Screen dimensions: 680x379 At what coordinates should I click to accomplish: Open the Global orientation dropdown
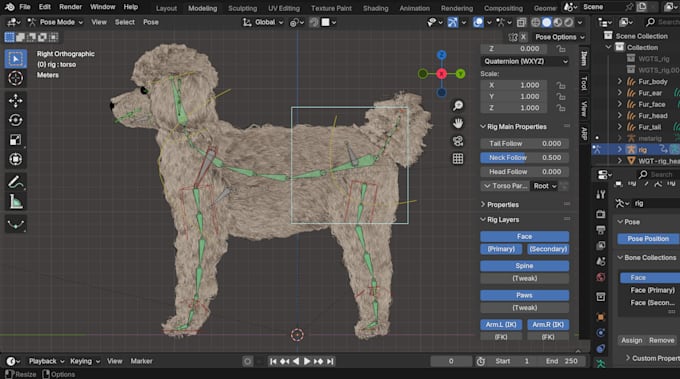click(x=263, y=22)
